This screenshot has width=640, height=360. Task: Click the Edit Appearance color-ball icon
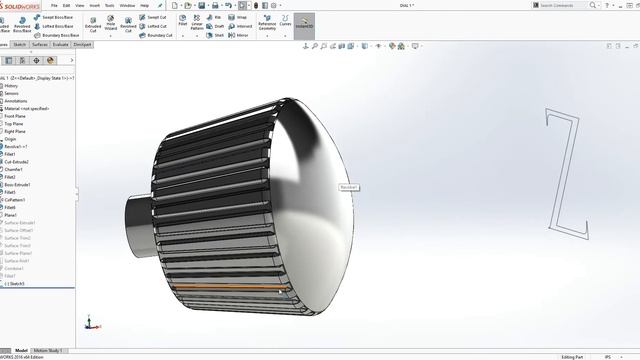(x=392, y=46)
